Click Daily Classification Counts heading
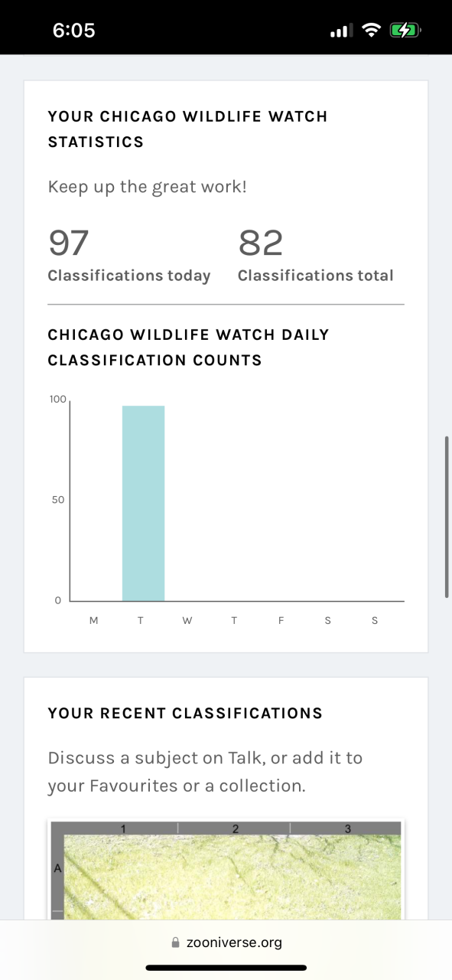Viewport: 452px width, 980px height. click(x=189, y=347)
